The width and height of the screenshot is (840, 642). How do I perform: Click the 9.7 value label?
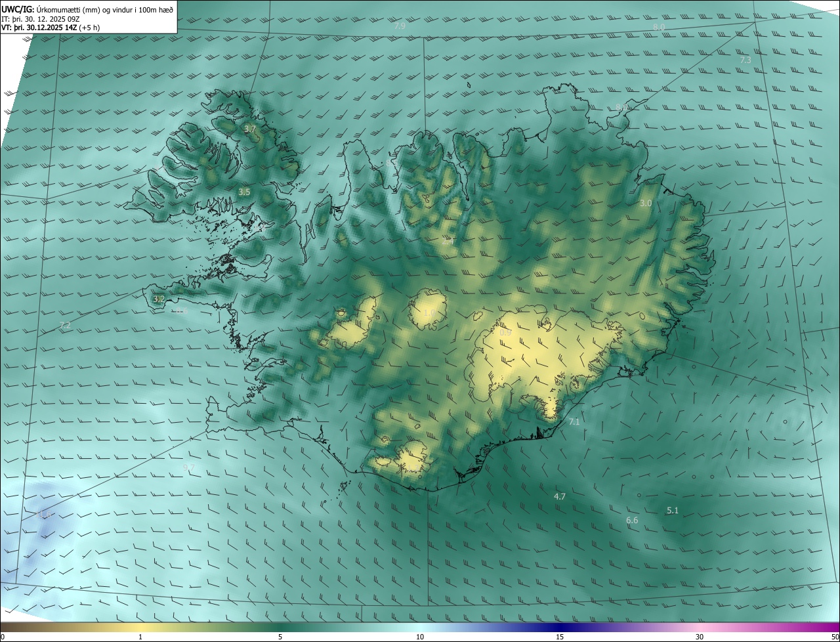[189, 467]
